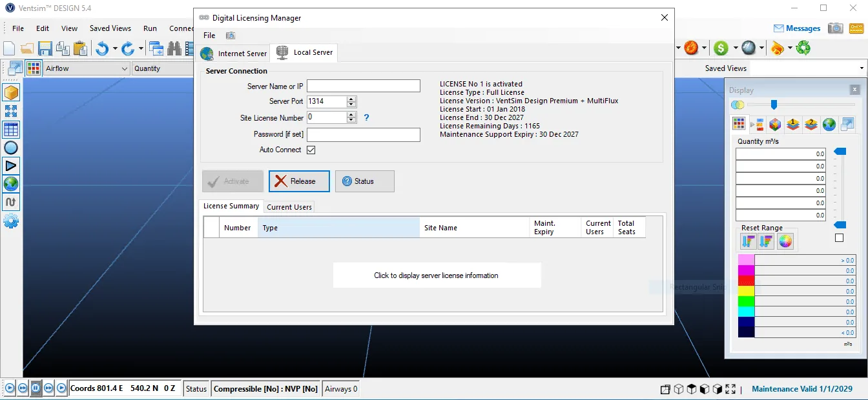Tick the checkbox below the Display range slider

pyautogui.click(x=839, y=238)
